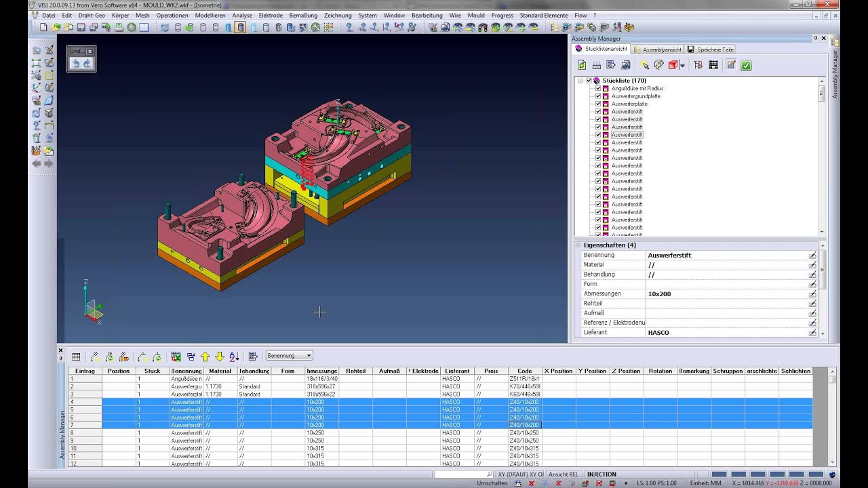
Task: Select the highlighted shaded-view cylinder icon
Action: tap(240, 28)
